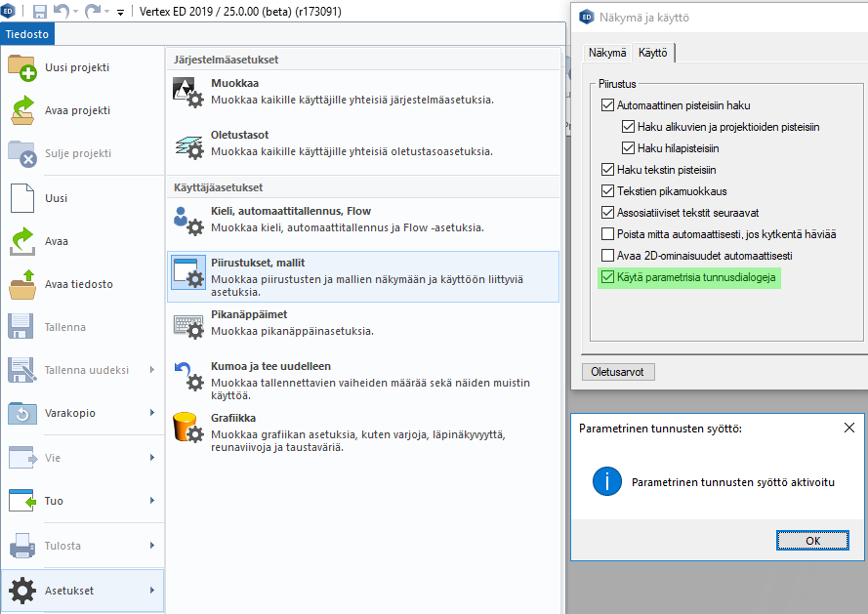Uncheck Tekstien pikamuokkaus option
This screenshot has height=614, width=868.
(609, 191)
